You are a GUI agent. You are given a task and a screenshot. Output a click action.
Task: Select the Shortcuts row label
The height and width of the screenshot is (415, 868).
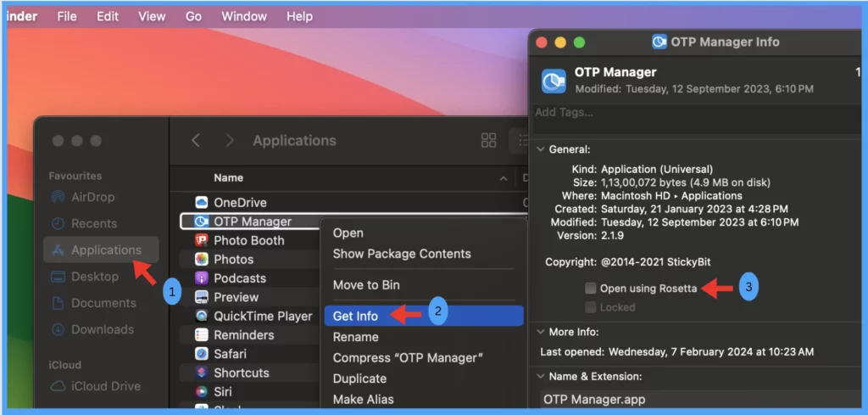242,373
